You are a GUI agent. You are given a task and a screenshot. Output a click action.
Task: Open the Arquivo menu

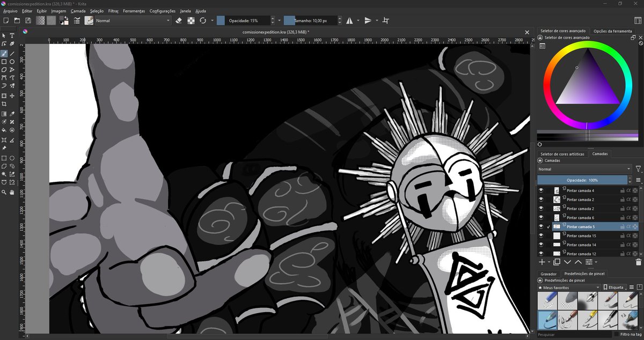coord(10,11)
